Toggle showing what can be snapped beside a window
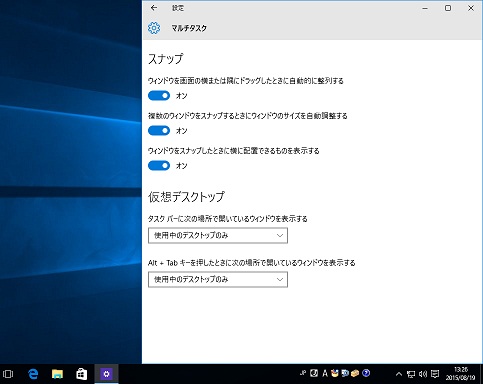This screenshot has height=384, width=483. [159, 166]
